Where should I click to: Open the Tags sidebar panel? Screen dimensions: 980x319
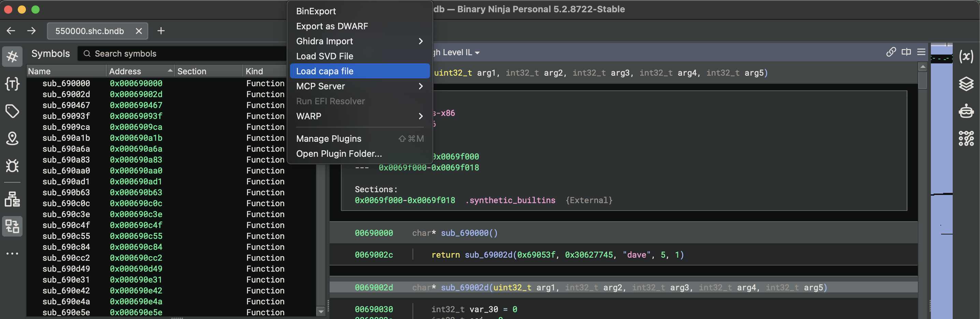(12, 111)
